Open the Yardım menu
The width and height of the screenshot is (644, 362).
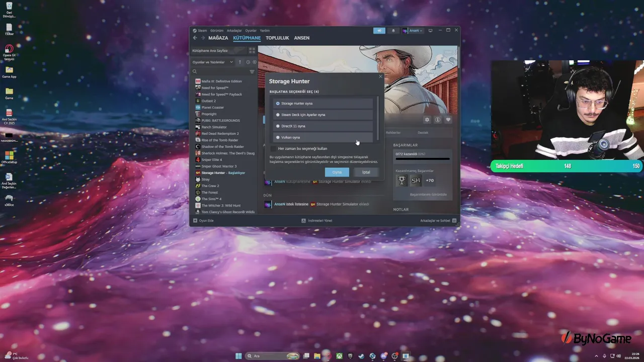coord(265,31)
